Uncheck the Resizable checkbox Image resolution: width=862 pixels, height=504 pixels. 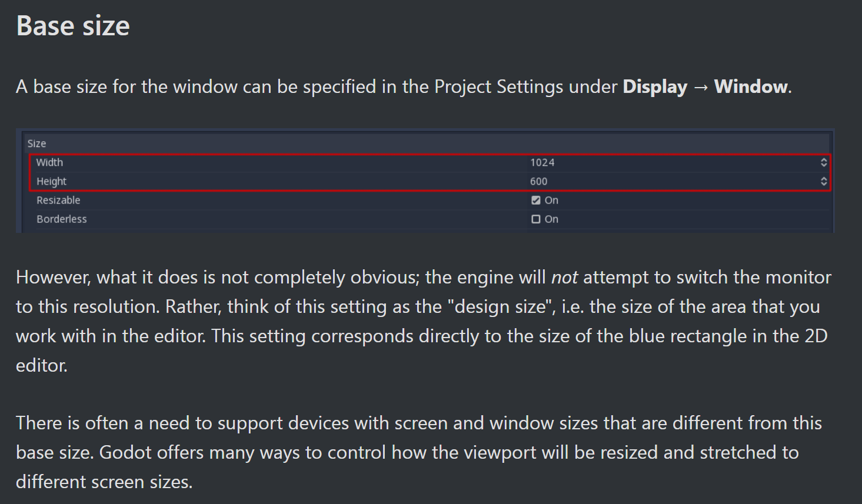click(x=535, y=200)
